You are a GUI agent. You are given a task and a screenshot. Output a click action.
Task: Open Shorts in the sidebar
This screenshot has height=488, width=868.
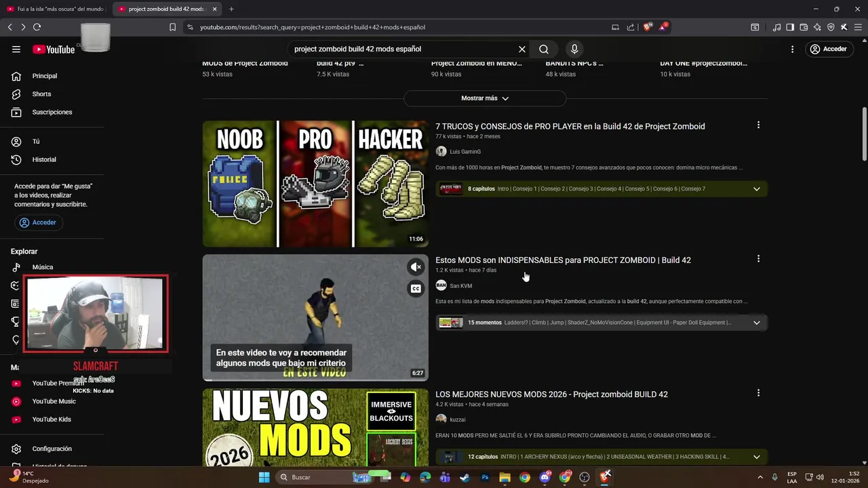[x=41, y=94]
